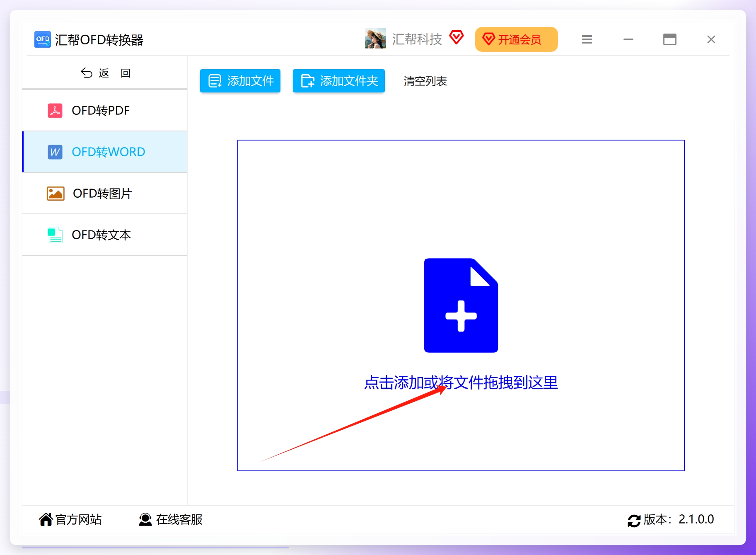
Task: Clear the list with 清空列表
Action: pos(425,81)
